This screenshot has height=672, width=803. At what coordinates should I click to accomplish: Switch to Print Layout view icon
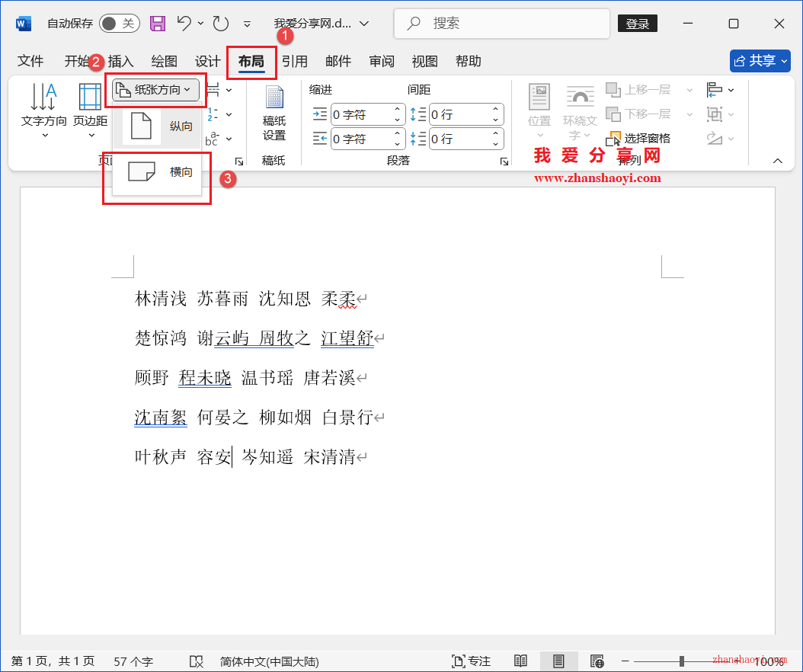click(x=558, y=661)
